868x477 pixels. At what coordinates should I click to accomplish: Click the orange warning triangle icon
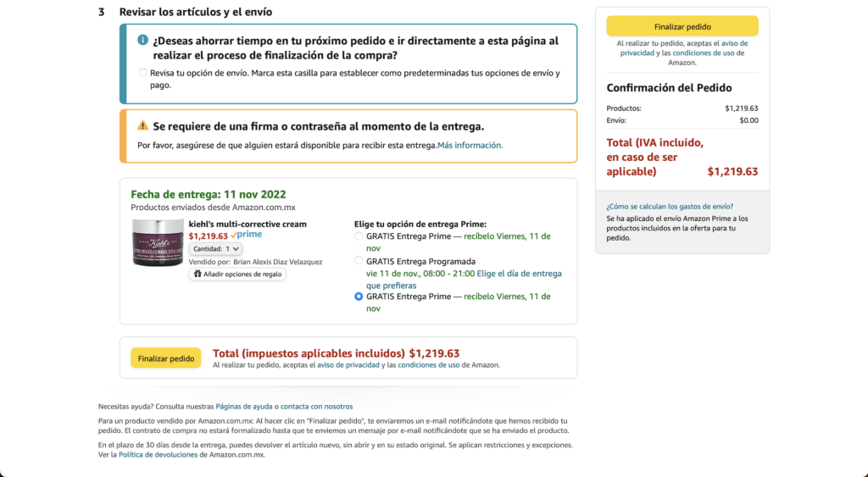142,125
